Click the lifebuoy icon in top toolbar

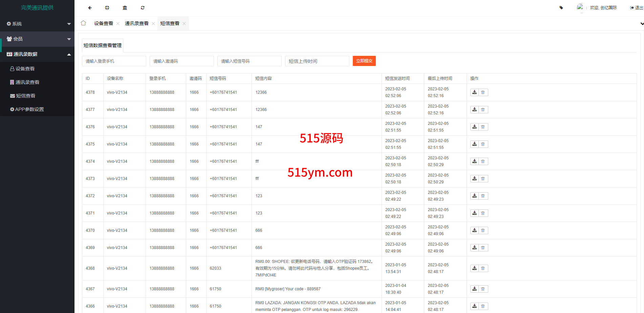point(107,8)
